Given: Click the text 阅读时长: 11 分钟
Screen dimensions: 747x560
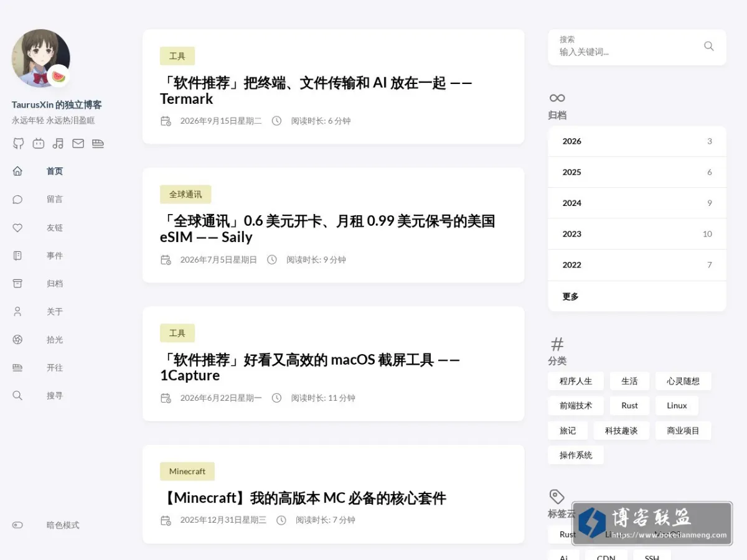Looking at the screenshot, I should pos(323,398).
